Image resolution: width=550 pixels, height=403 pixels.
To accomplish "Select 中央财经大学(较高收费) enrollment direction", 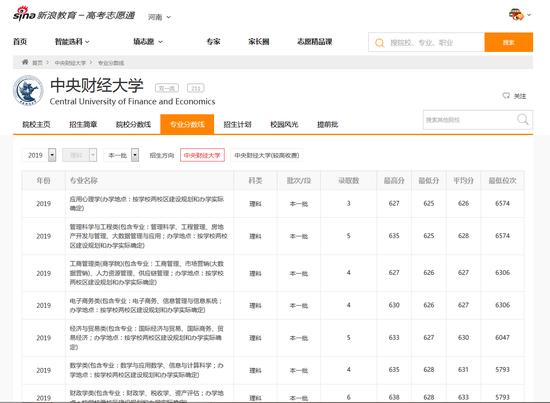I will coord(267,155).
